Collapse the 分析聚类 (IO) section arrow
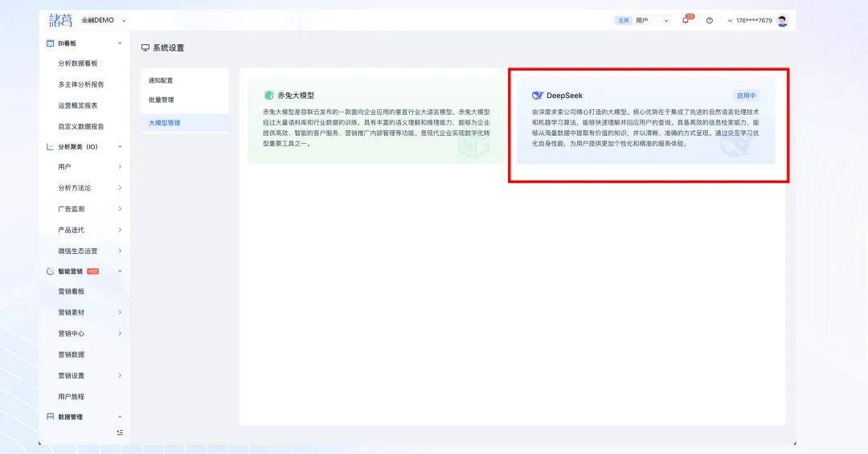 [x=120, y=147]
